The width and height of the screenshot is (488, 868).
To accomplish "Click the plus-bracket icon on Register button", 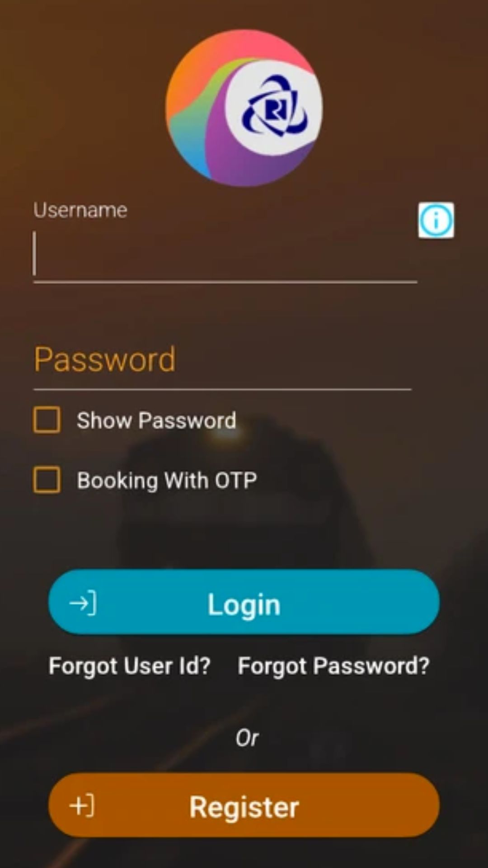I will 82,805.
